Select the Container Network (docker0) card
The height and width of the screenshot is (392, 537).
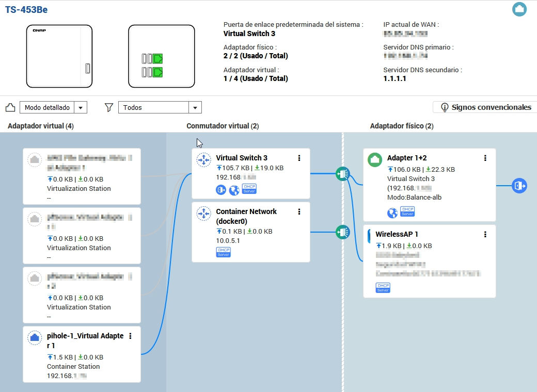[250, 232]
